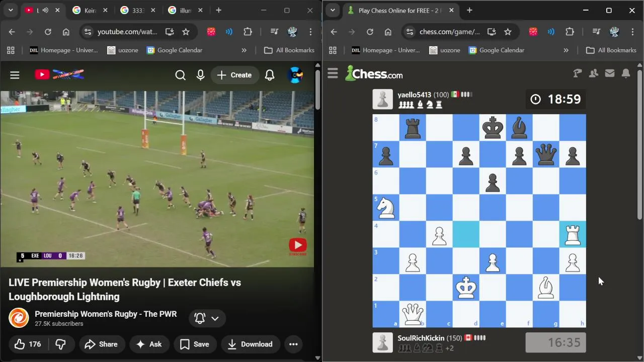The height and width of the screenshot is (362, 644).
Task: Open tab search chevron in chess.com window
Action: 333,10
